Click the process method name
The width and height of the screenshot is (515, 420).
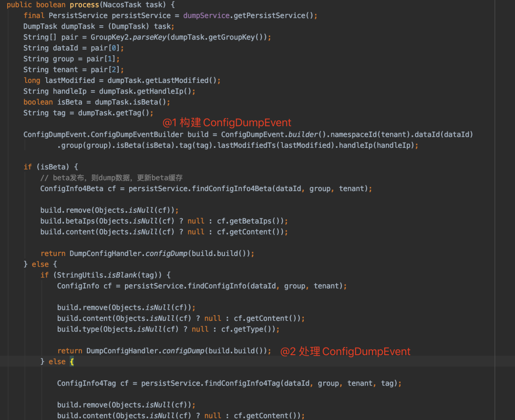(x=84, y=5)
